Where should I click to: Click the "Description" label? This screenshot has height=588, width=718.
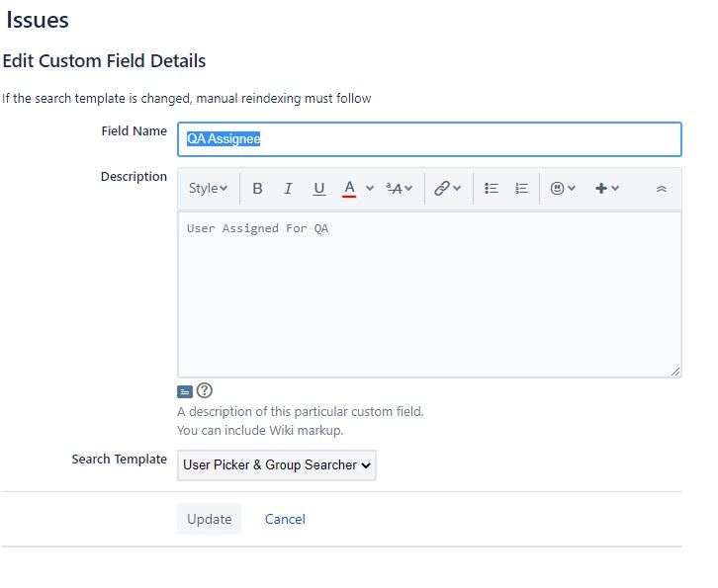click(134, 177)
